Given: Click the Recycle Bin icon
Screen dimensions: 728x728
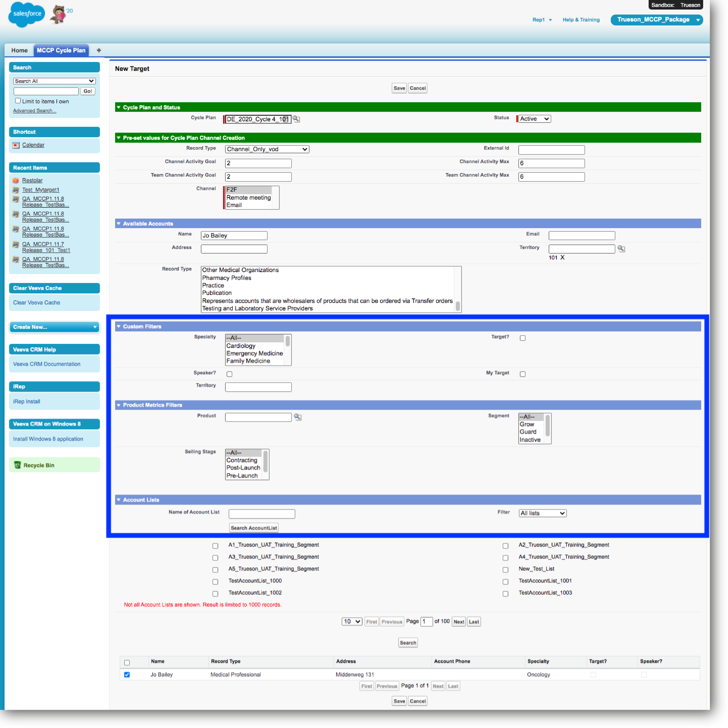Looking at the screenshot, I should [x=17, y=465].
